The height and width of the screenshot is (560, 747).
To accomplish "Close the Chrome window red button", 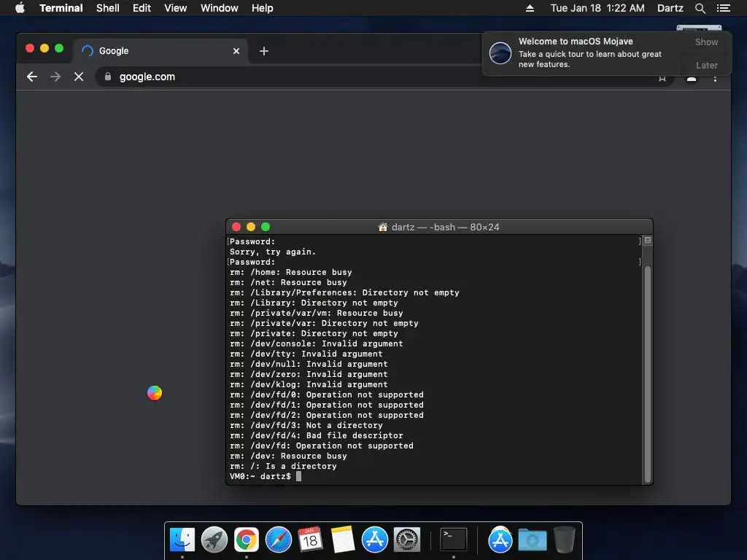I will pos(29,48).
